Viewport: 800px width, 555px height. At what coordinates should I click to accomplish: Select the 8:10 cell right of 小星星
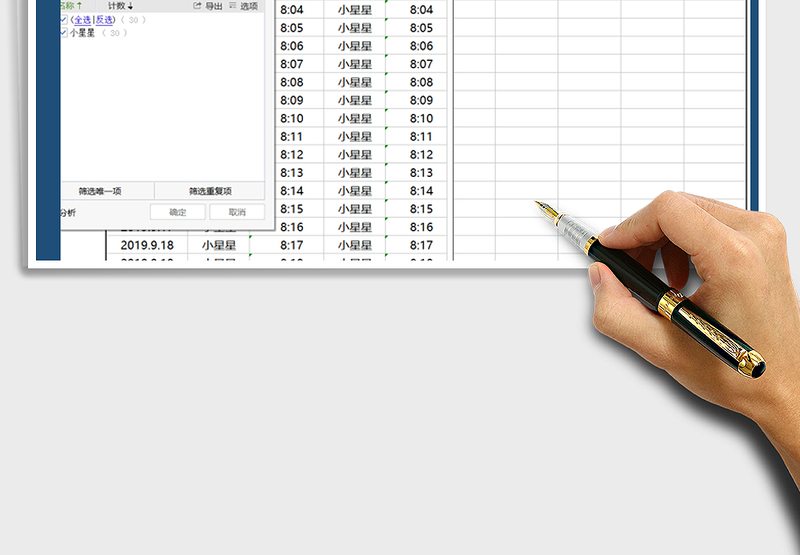(x=421, y=119)
